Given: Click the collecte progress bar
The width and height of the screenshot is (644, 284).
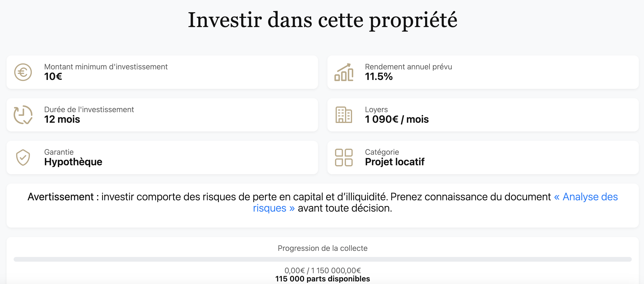Looking at the screenshot, I should [x=322, y=259].
